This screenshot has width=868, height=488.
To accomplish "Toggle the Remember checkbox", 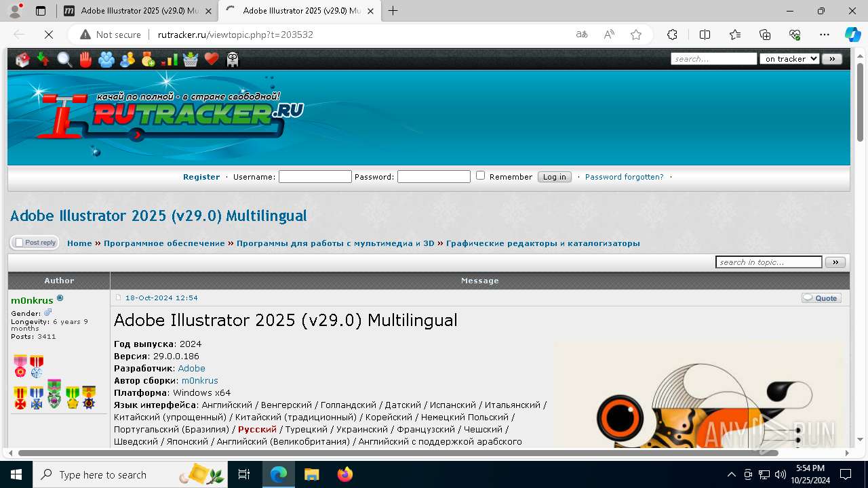I will [480, 176].
